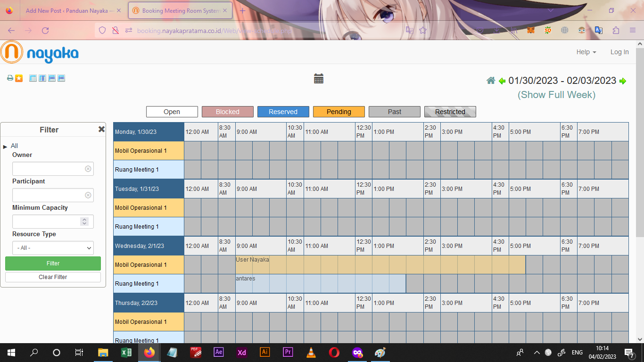Select the standard schedule grid view icon
This screenshot has width=644, height=362.
tap(33, 78)
